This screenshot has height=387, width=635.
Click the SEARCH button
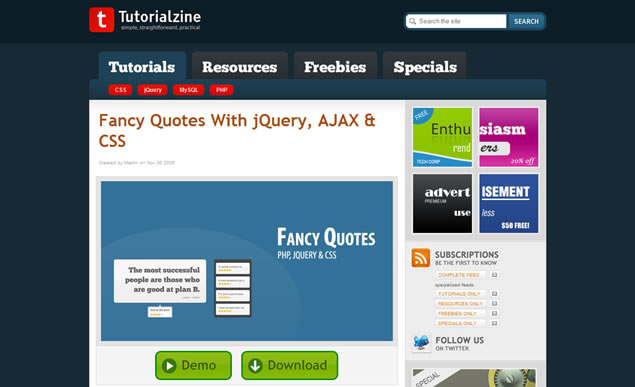(526, 21)
